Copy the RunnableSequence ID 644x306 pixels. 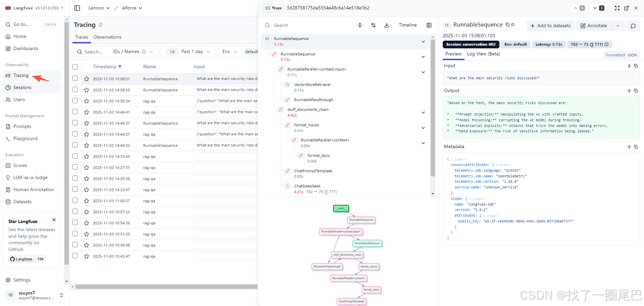(x=510, y=25)
